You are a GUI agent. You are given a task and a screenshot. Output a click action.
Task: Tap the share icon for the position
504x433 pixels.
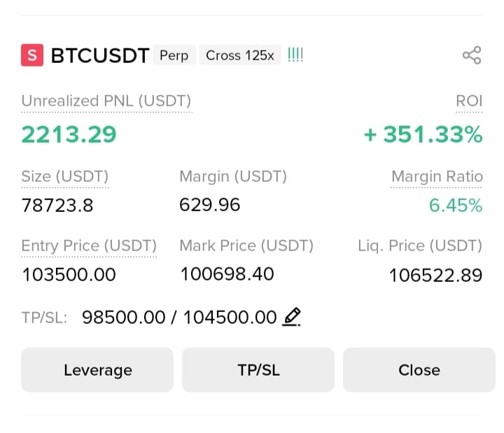[472, 55]
